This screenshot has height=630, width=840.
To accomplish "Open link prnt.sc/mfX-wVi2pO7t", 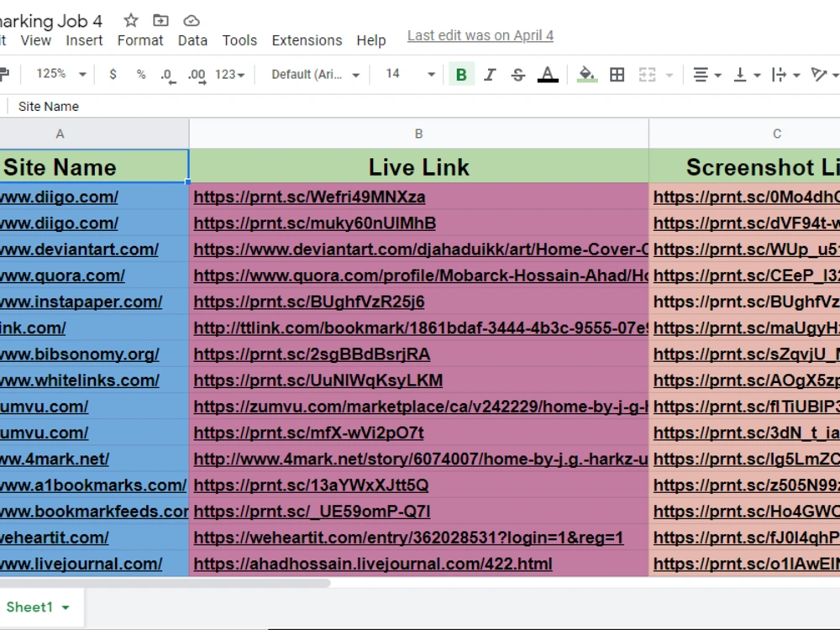I will (x=308, y=433).
